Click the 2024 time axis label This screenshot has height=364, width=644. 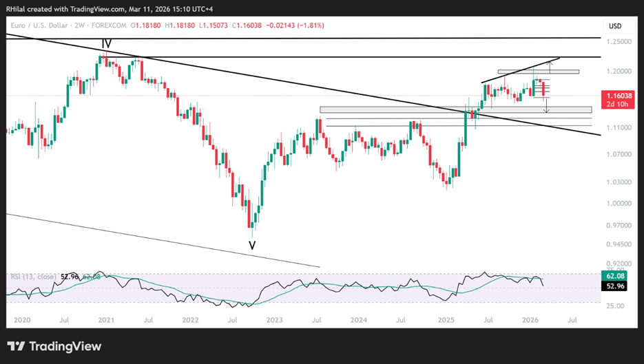coord(359,320)
